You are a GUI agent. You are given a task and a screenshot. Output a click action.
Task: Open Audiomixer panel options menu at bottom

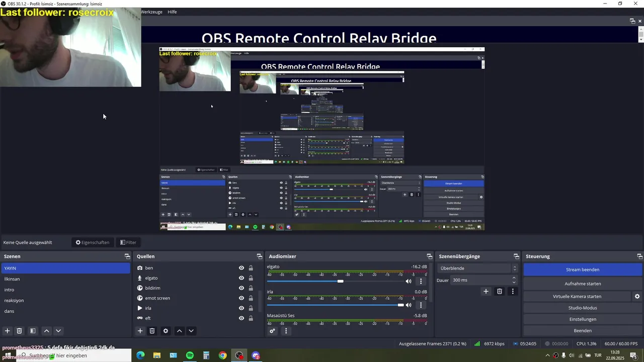click(286, 331)
